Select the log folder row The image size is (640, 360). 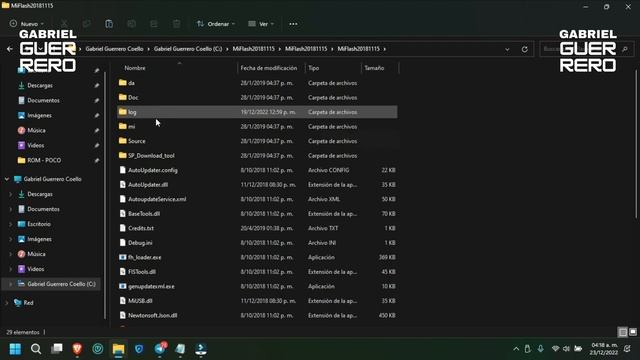point(257,112)
